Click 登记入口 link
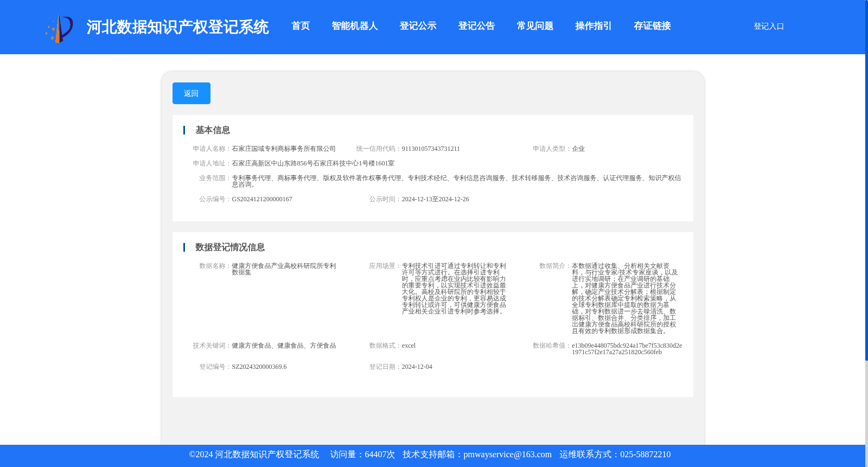Viewport: 868px width, 467px height. pos(769,27)
